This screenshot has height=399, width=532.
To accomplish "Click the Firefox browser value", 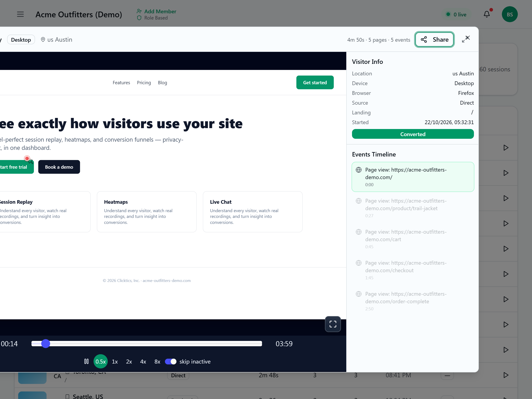I will [x=466, y=93].
